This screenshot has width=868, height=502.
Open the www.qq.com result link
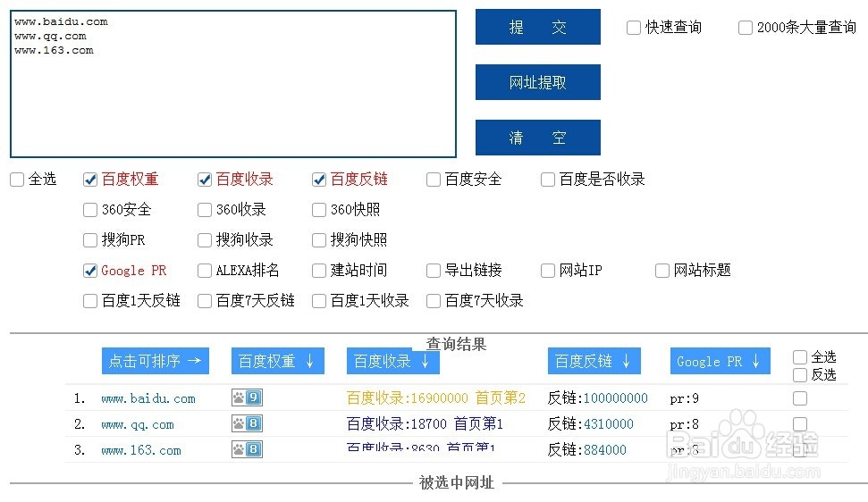[138, 424]
